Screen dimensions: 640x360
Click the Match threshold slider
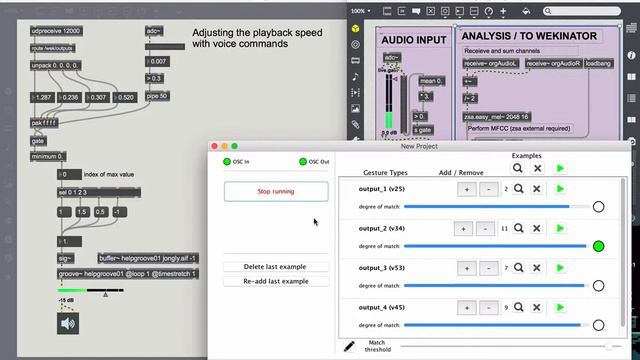pos(511,347)
